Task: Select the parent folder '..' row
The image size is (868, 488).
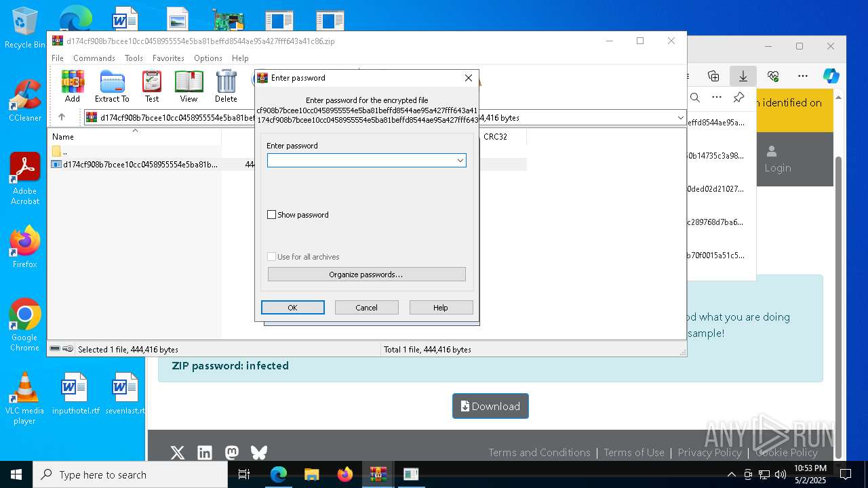Action: (x=136, y=151)
